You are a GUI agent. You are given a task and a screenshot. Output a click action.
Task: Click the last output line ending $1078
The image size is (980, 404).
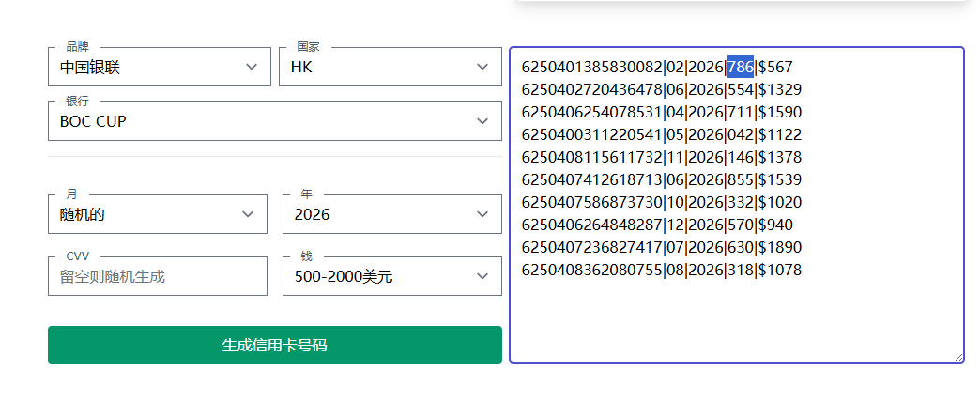661,270
